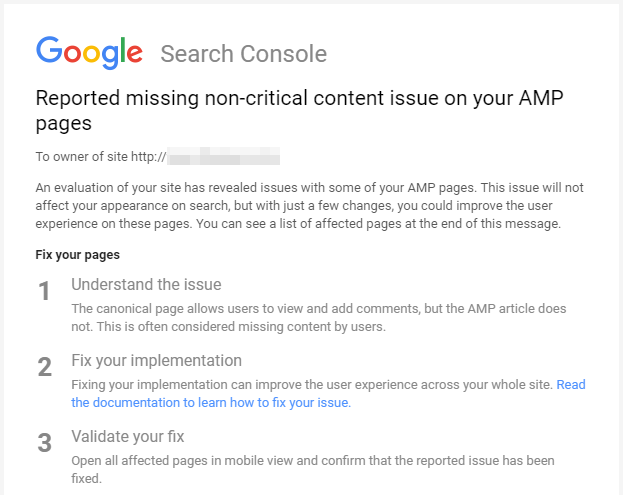This screenshot has height=495, width=623.
Task: Click the Understand the issue heading
Action: (x=146, y=284)
